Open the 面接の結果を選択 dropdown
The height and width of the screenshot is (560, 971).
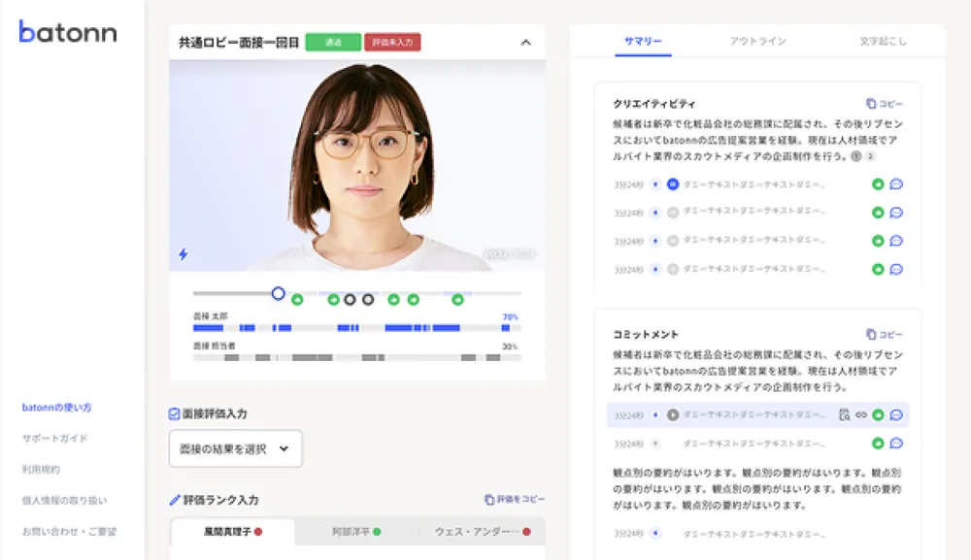235,448
